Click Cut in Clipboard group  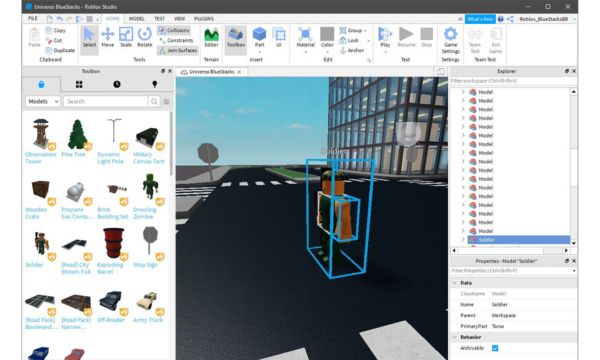pyautogui.click(x=54, y=40)
